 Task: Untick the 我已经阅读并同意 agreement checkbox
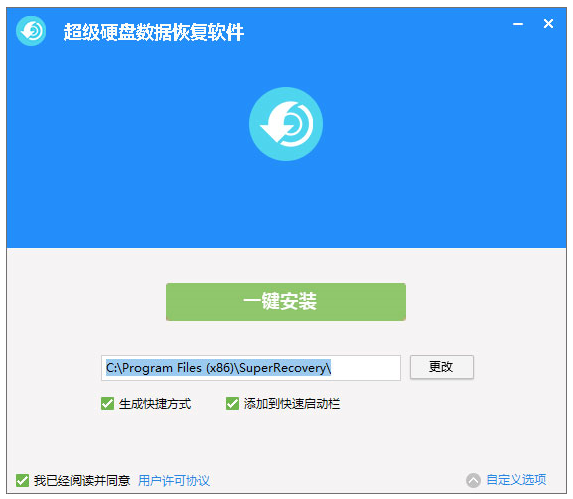[x=22, y=480]
